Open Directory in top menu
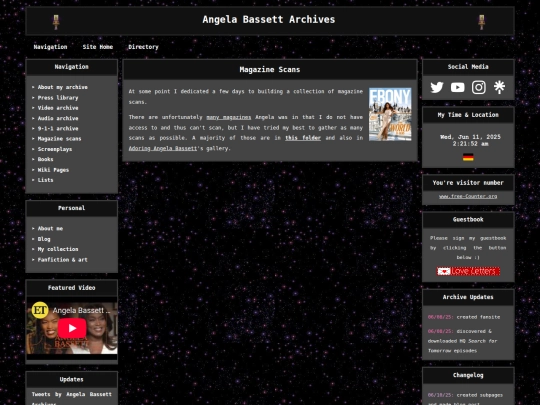Image resolution: width=540 pixels, height=405 pixels. pos(143,47)
